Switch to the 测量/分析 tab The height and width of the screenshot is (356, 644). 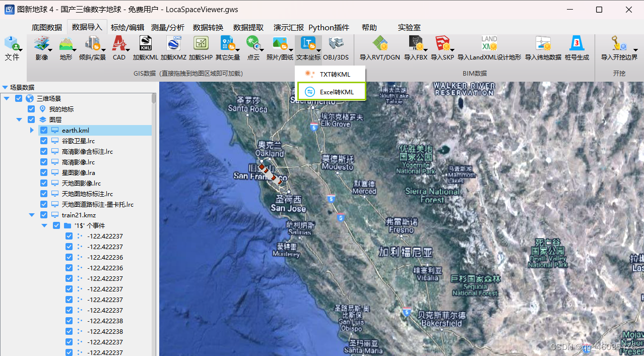coord(168,27)
